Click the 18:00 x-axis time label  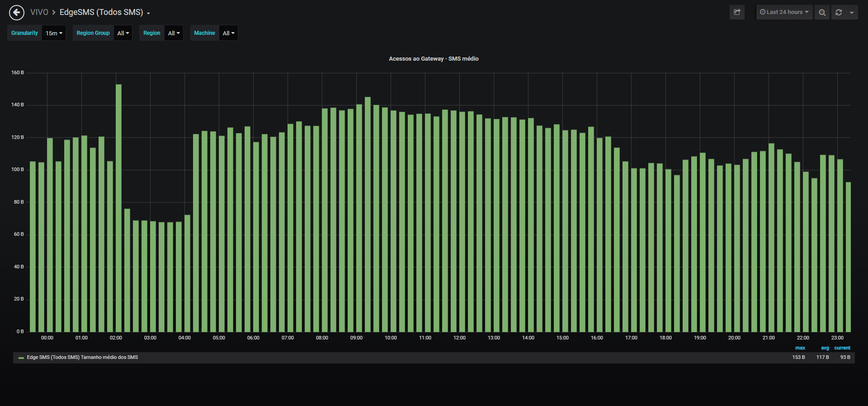[x=665, y=338]
